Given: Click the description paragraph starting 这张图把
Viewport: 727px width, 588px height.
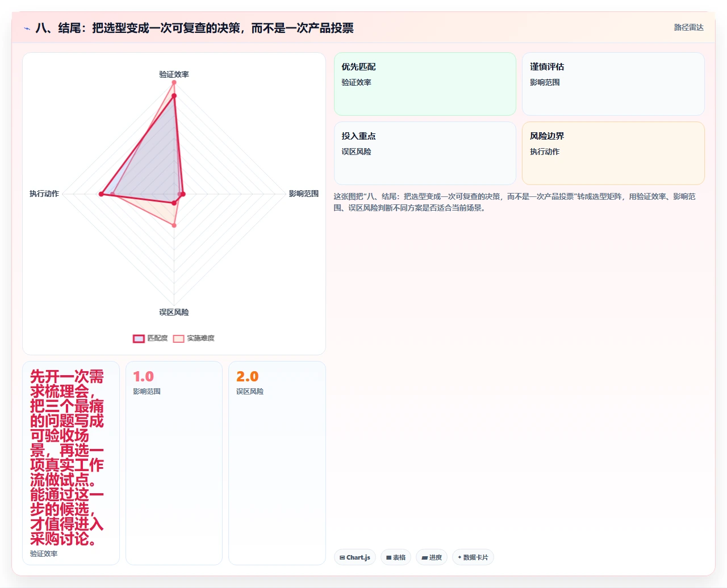Looking at the screenshot, I should [515, 202].
